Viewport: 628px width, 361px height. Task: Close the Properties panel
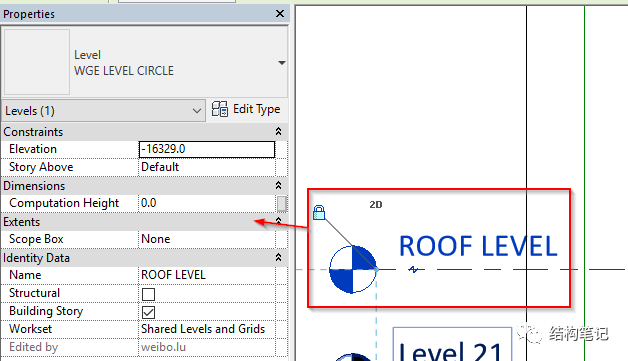280,14
